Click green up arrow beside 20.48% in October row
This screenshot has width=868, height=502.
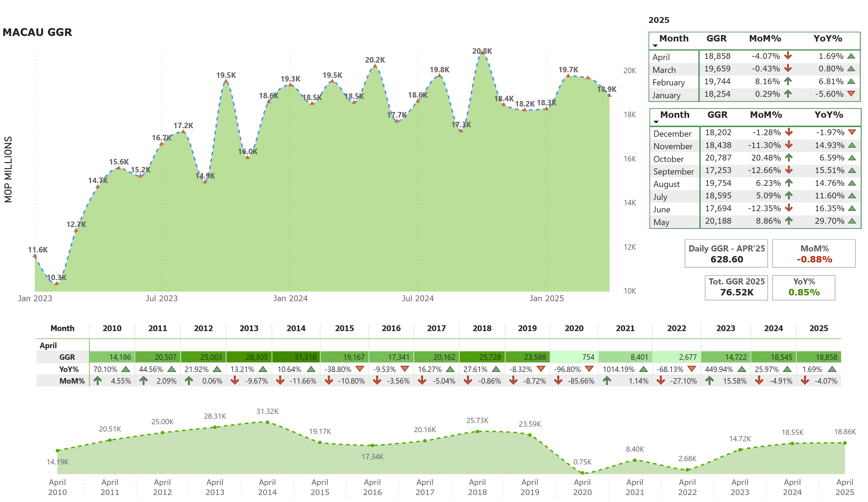(x=789, y=157)
